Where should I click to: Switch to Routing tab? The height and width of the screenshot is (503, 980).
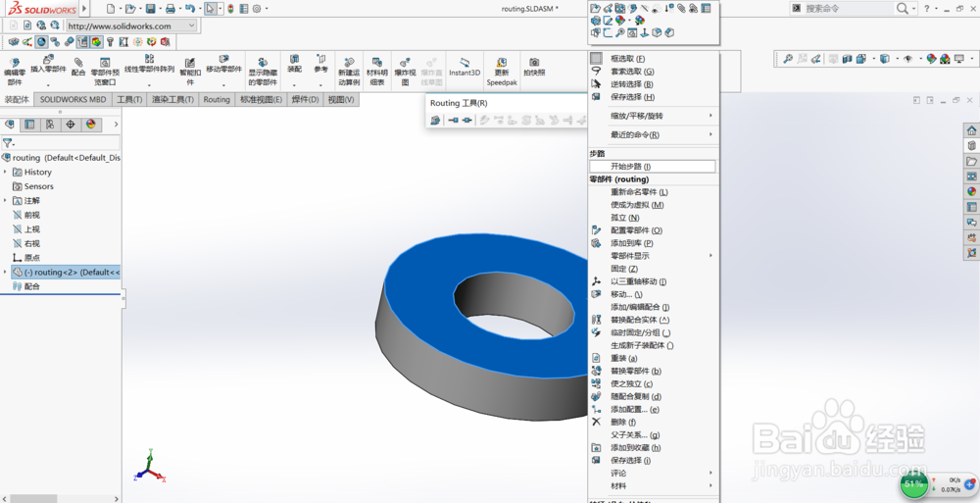point(217,99)
